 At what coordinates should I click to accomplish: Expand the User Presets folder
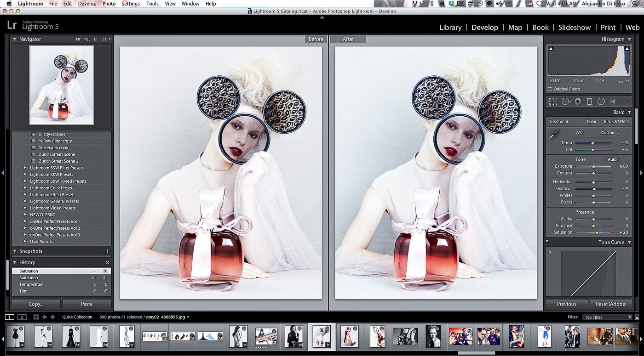coord(25,242)
